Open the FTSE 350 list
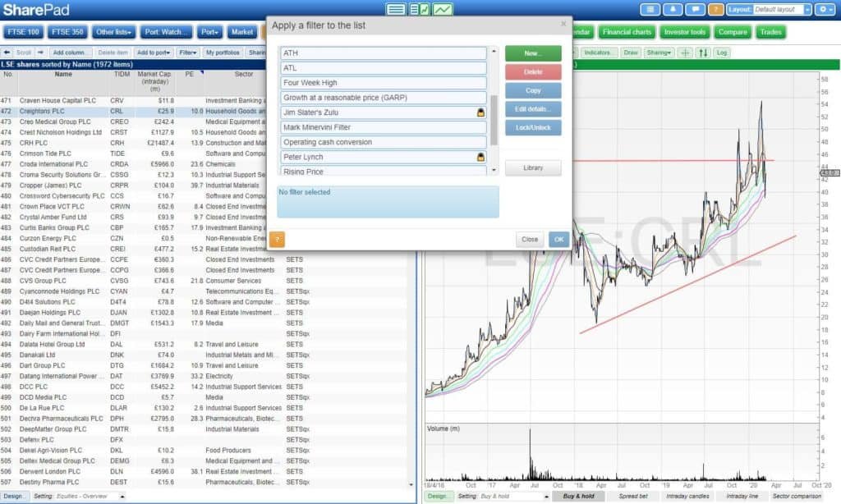 [x=67, y=32]
